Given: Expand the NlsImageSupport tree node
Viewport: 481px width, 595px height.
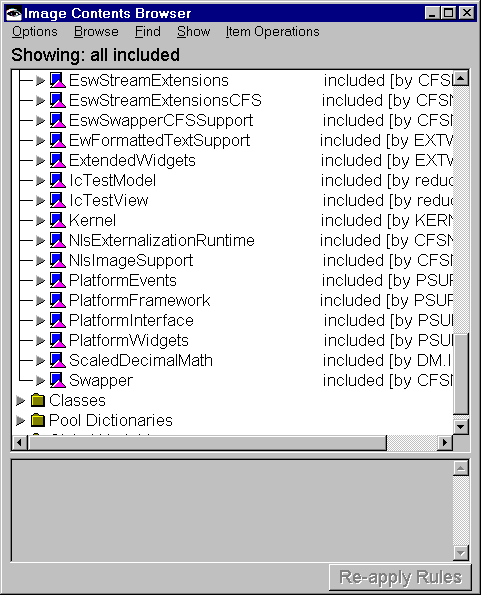Looking at the screenshot, I should tap(40, 260).
